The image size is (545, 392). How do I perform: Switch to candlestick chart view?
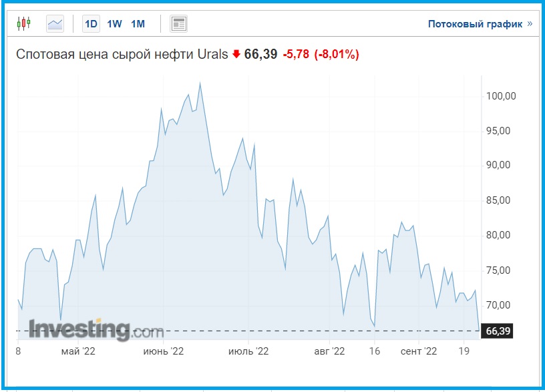(x=23, y=23)
